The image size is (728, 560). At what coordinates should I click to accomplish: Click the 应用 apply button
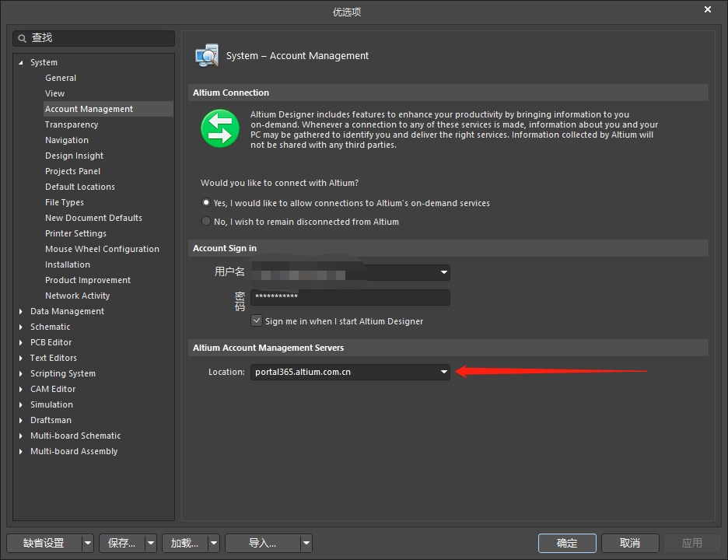[691, 543]
